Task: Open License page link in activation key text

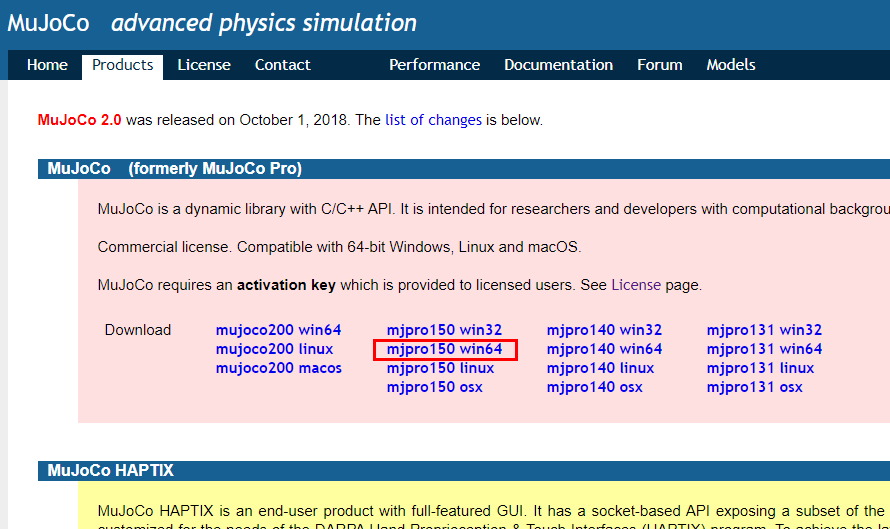Action: point(636,285)
